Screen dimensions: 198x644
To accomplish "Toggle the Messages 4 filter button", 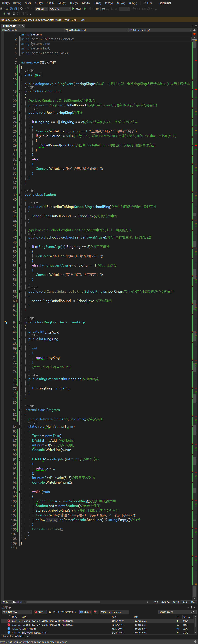I will [x=86, y=612].
